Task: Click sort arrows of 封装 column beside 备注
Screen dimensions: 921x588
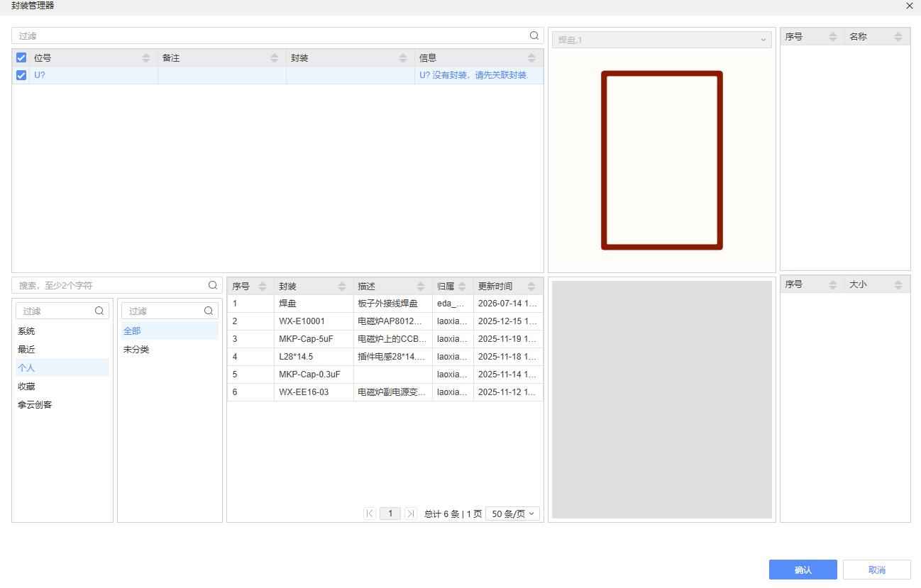Action: [x=404, y=58]
